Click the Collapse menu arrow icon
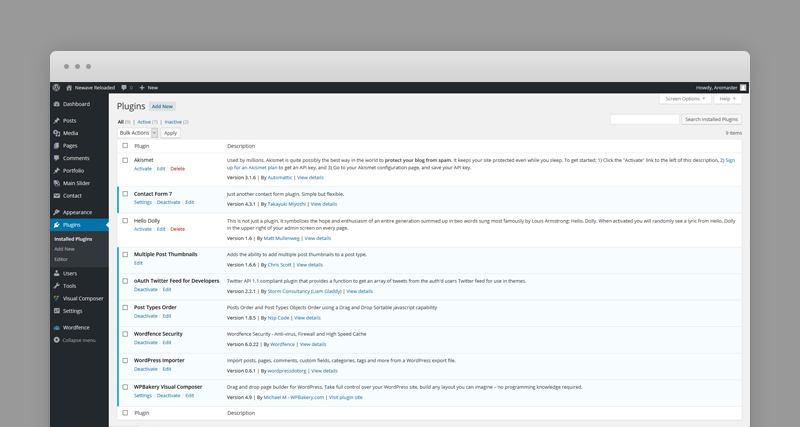This screenshot has height=427, width=800. [x=57, y=340]
